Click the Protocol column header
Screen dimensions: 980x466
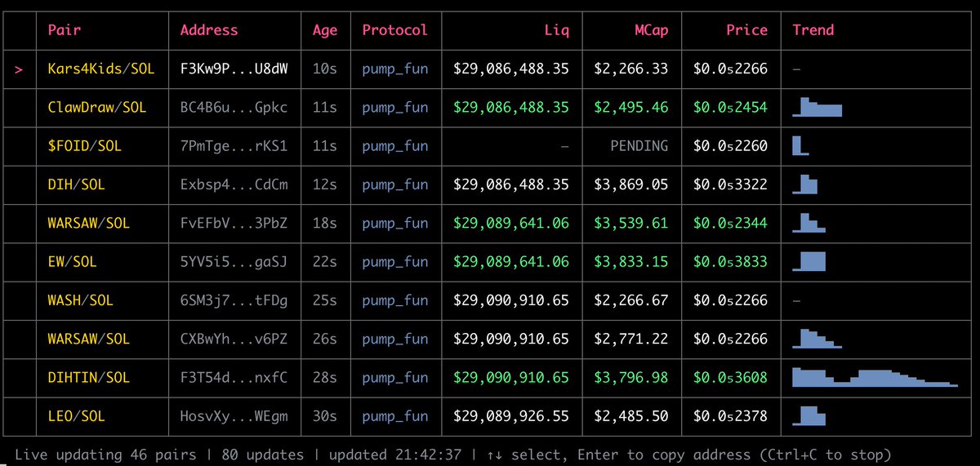coord(395,30)
